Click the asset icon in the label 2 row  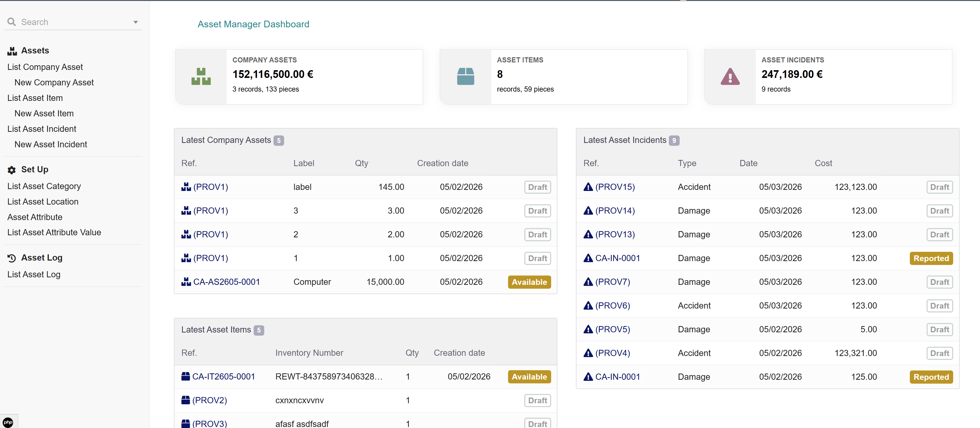pyautogui.click(x=186, y=234)
